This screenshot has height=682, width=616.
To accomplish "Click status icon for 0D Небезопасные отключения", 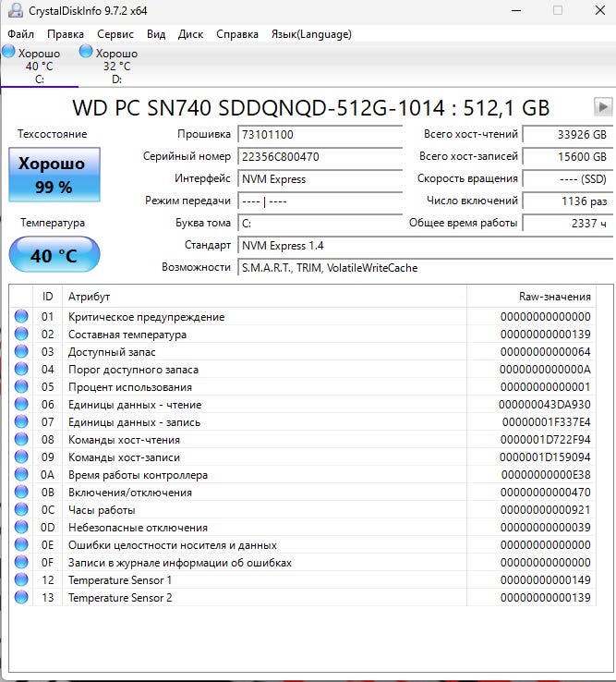I will (x=21, y=527).
